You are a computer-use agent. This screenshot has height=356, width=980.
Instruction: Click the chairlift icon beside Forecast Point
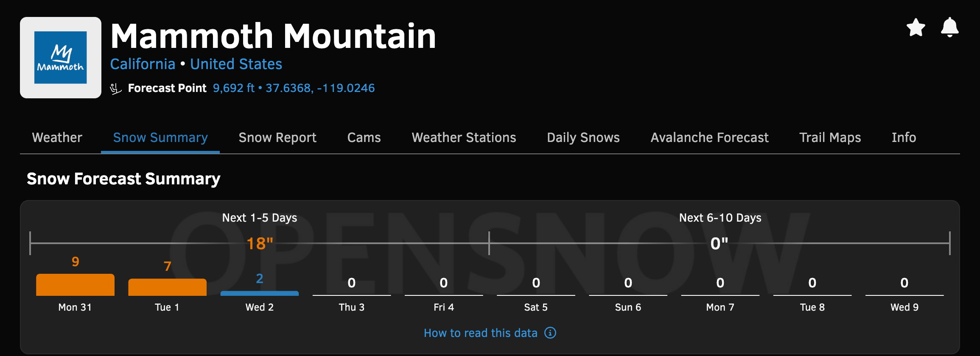(x=115, y=89)
